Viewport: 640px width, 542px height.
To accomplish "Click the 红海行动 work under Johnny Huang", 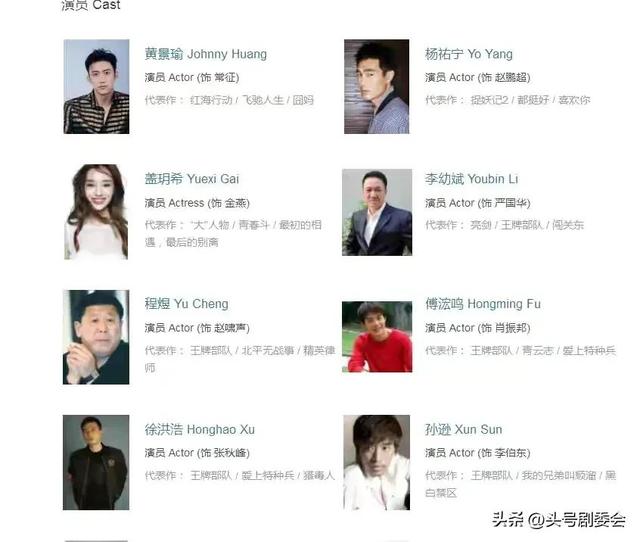I will pyautogui.click(x=211, y=100).
